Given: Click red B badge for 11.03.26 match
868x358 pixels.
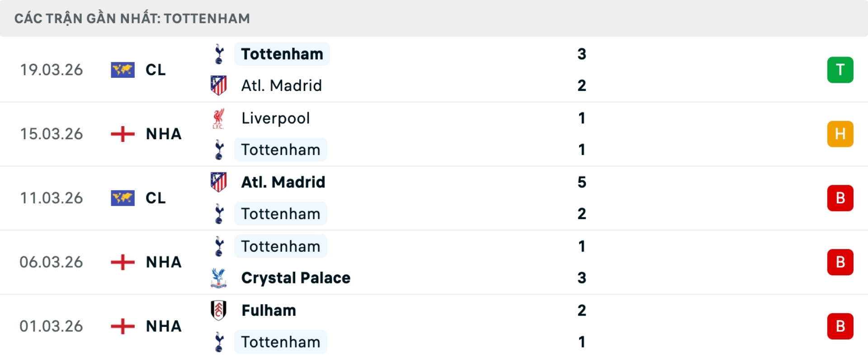Looking at the screenshot, I should click(840, 198).
